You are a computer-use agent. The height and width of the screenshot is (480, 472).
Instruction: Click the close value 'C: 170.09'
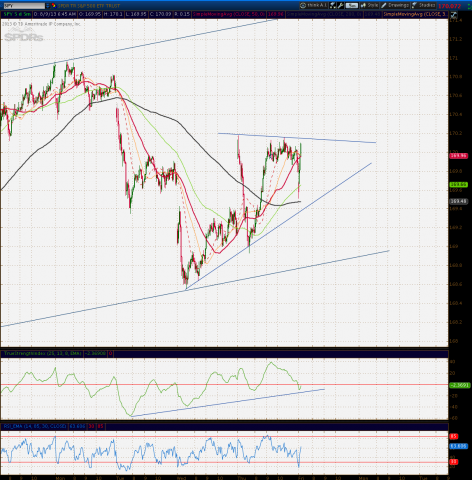(x=161, y=14)
